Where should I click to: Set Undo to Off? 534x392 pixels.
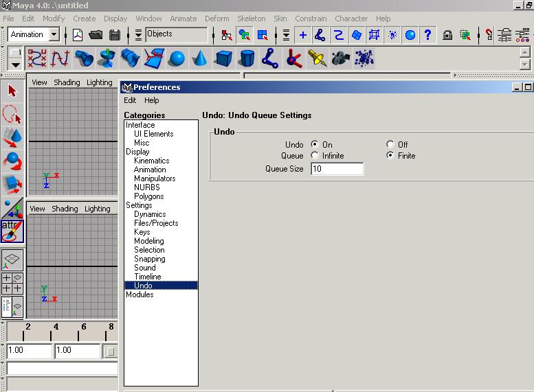tap(390, 144)
